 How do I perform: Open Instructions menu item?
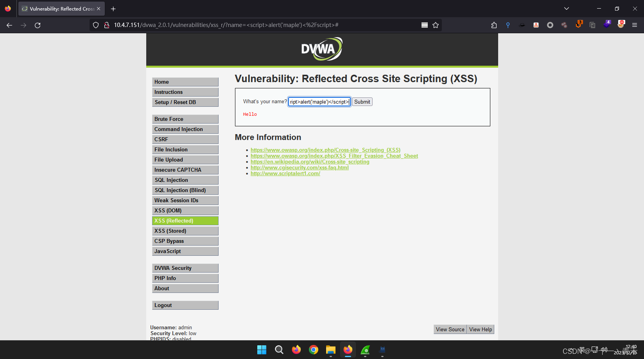coord(185,92)
